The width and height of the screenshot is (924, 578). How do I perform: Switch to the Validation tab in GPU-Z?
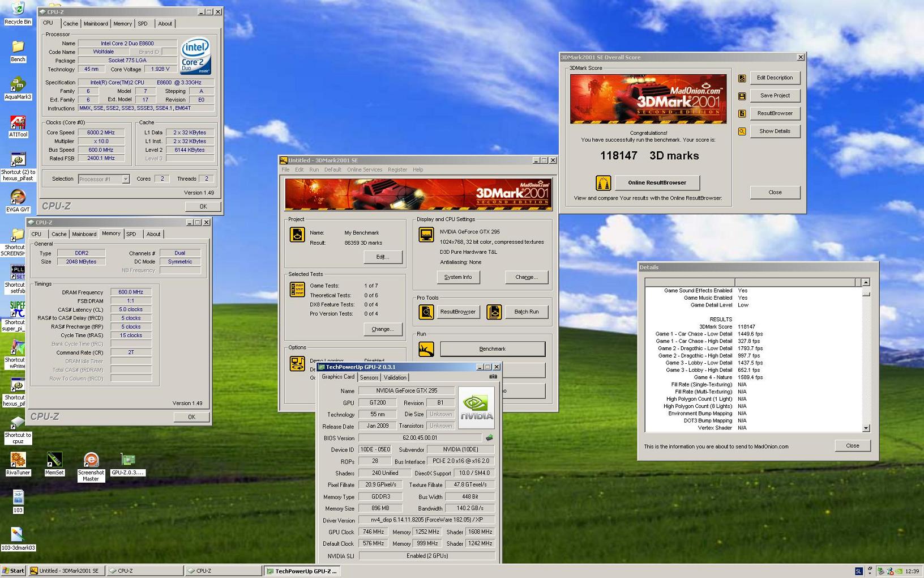tap(395, 377)
